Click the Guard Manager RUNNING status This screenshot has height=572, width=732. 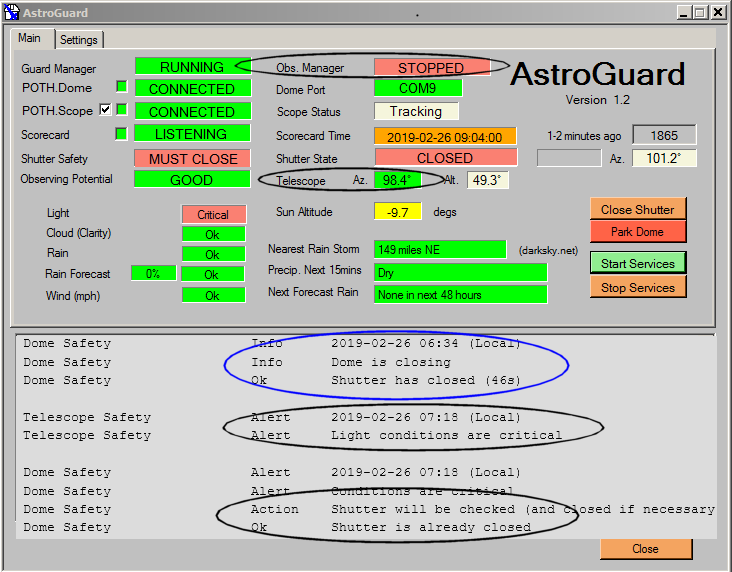(192, 67)
